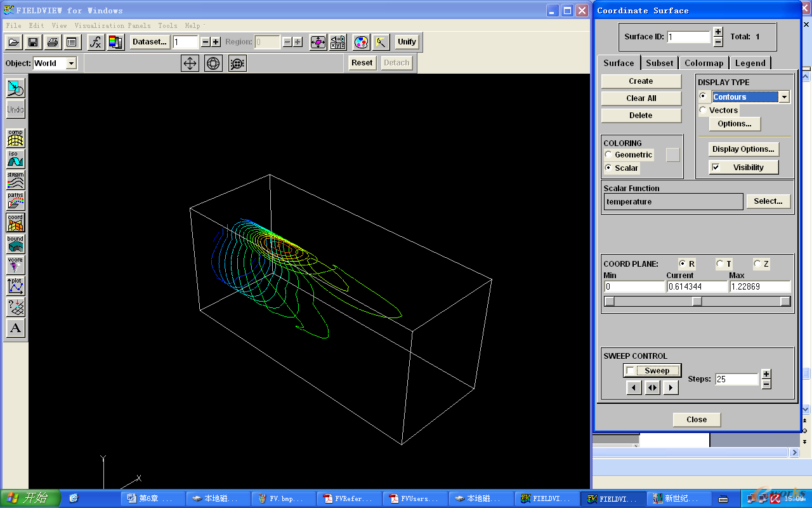This screenshot has width=812, height=508.
Task: Click the save file toolbar icon
Action: pyautogui.click(x=33, y=42)
